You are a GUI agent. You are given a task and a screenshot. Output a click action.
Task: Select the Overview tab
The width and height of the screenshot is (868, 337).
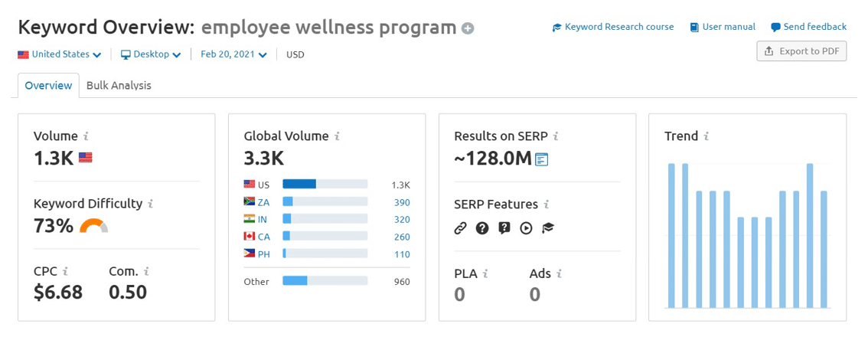(x=48, y=86)
